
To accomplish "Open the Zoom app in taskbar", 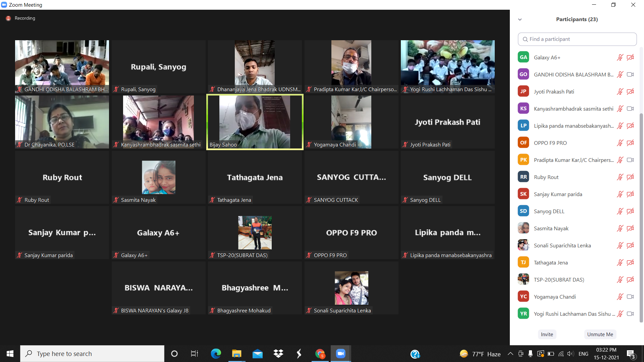I will (x=340, y=354).
